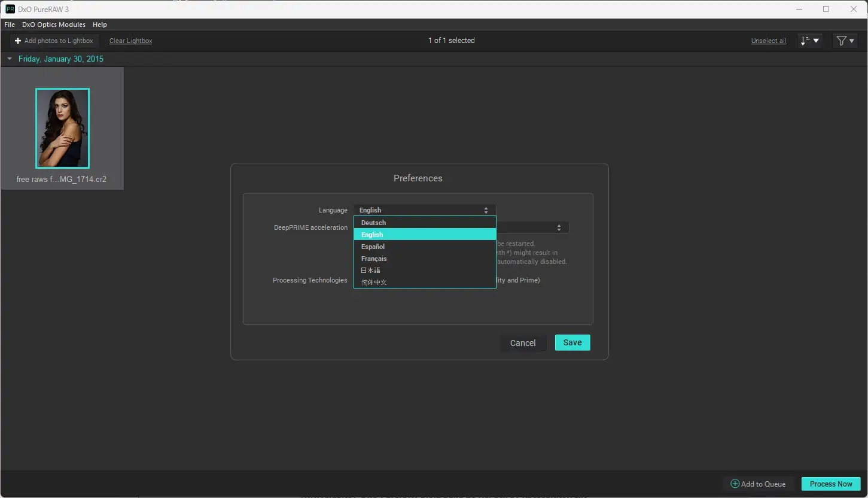Click the DeepPRIME acceleration label

point(310,227)
